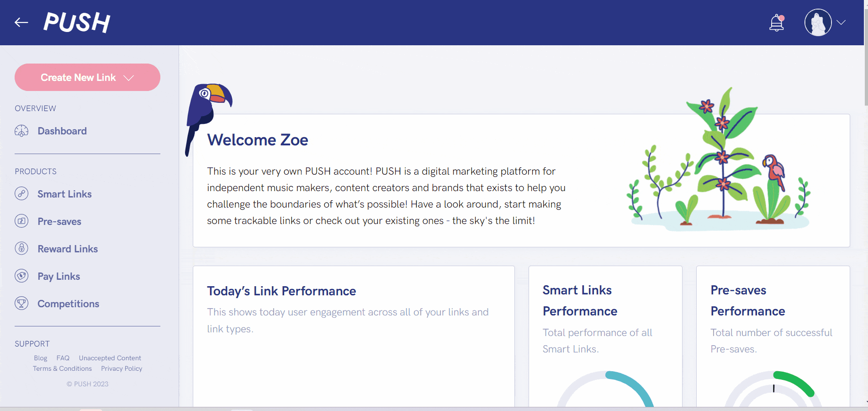Open Terms & Conditions link

click(62, 368)
